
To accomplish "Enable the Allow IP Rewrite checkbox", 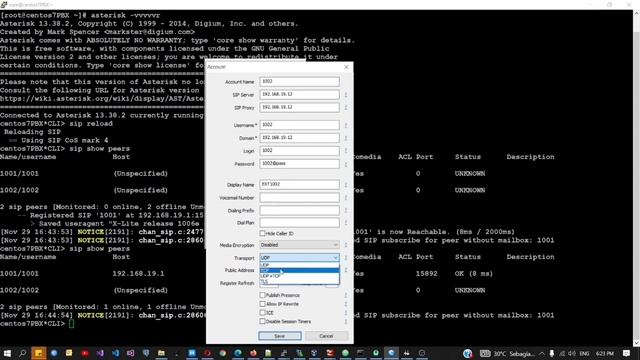I will coord(262,304).
